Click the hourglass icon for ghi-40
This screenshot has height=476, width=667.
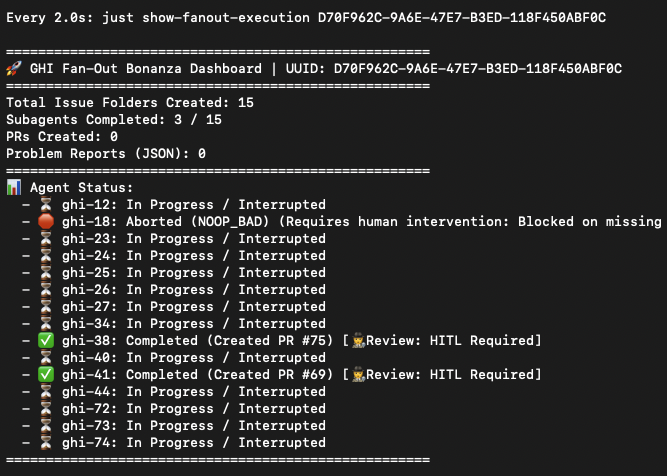point(46,358)
